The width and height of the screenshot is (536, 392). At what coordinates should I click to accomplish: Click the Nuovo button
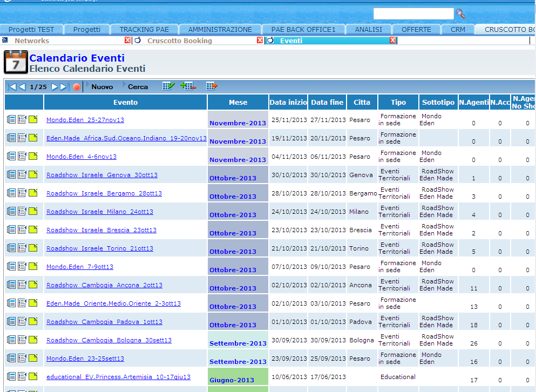point(102,87)
